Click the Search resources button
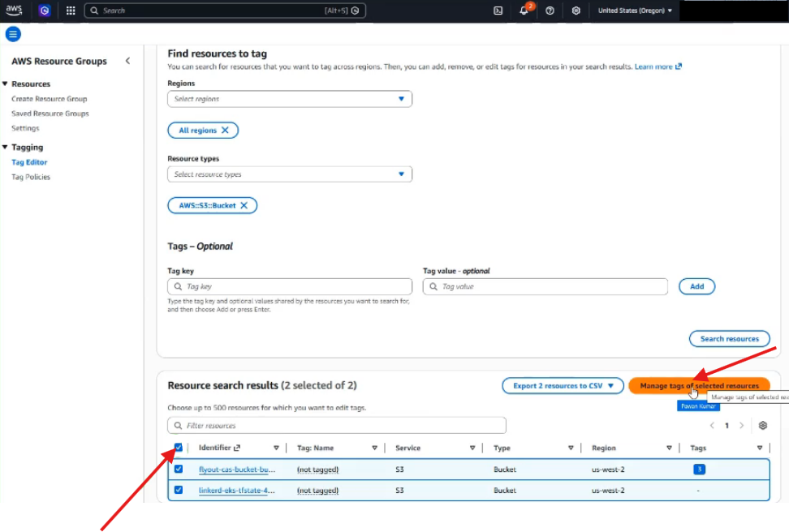 729,339
